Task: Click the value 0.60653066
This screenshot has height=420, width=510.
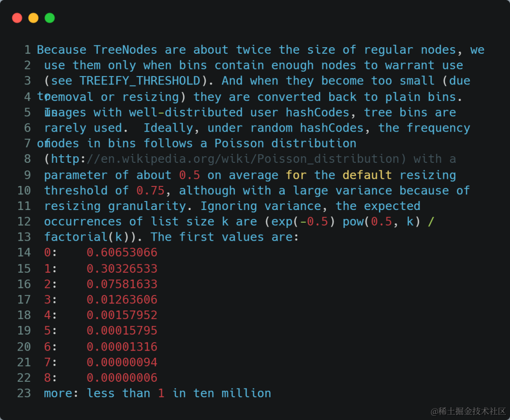Action: pos(122,252)
